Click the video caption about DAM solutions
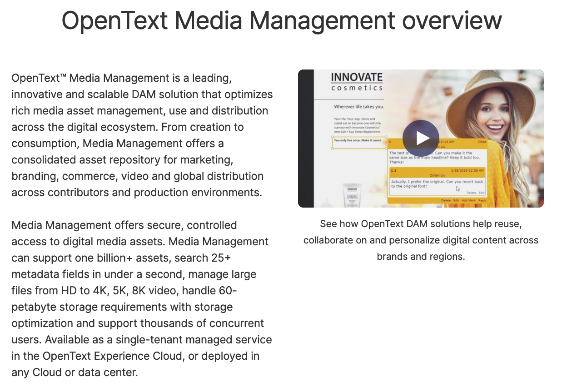Viewport: 562px width, 392px height. coord(421,240)
